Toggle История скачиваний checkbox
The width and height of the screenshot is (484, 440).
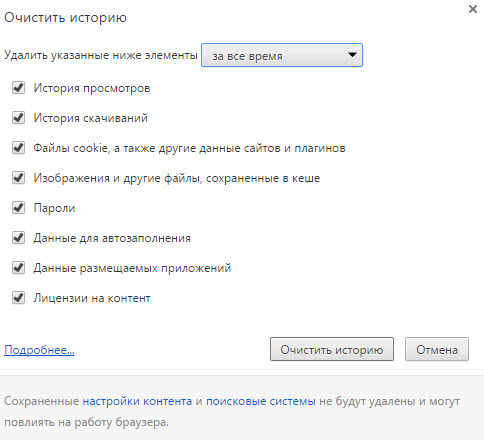18,118
